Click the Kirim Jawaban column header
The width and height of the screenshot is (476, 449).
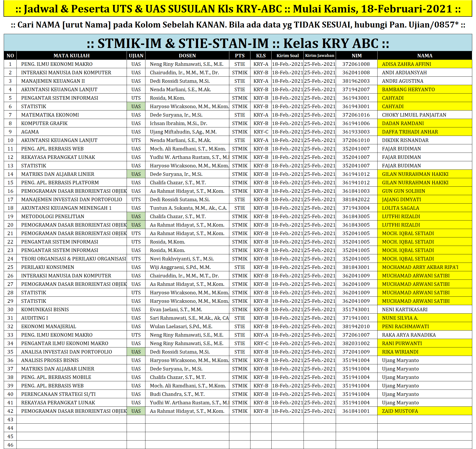tap(320, 55)
